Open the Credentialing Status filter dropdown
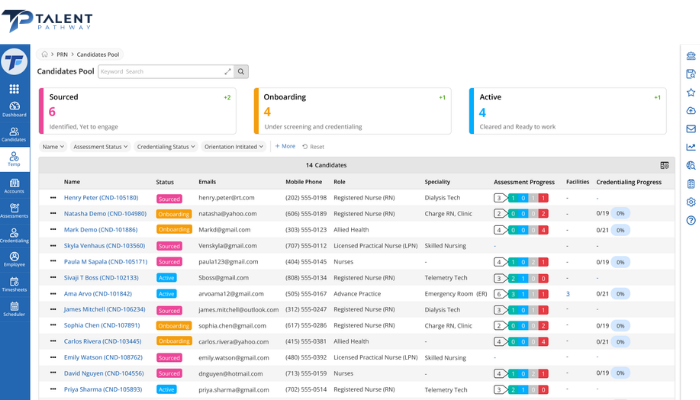 click(166, 146)
